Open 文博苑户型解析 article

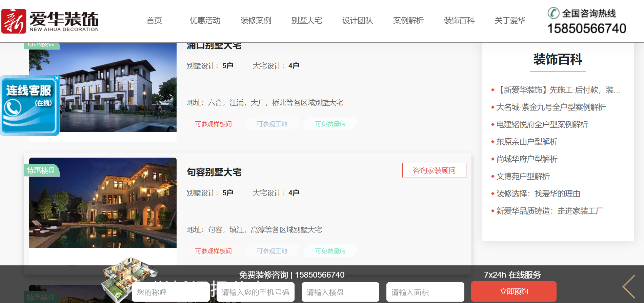click(x=523, y=177)
